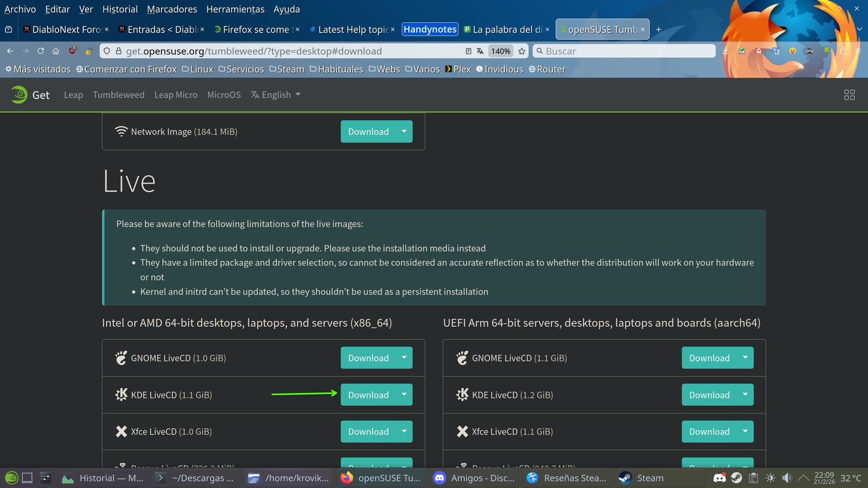Open Discord from the system tray
This screenshot has height=488, width=868.
tap(719, 478)
